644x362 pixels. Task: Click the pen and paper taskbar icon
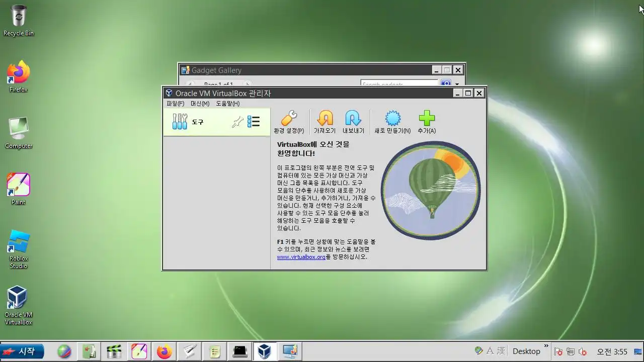(x=189, y=351)
